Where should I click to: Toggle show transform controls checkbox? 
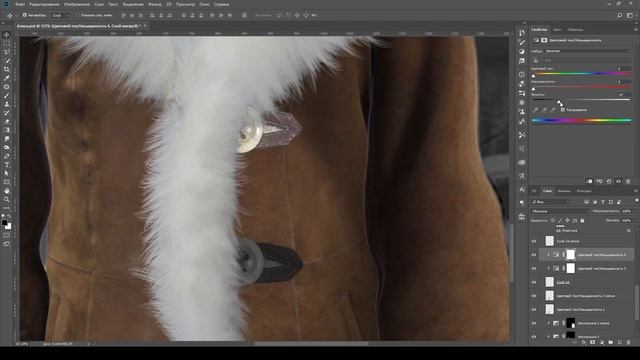click(x=77, y=15)
